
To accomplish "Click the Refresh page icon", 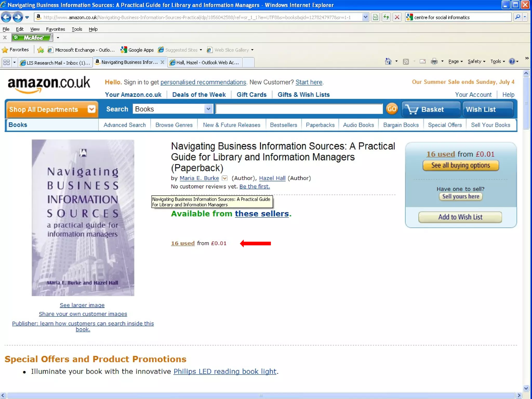I will (x=386, y=17).
